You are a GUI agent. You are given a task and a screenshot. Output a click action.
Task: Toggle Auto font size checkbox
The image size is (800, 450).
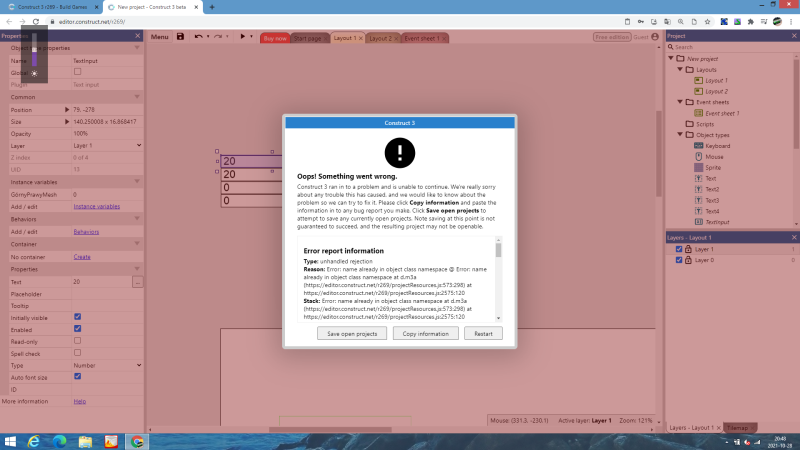78,377
